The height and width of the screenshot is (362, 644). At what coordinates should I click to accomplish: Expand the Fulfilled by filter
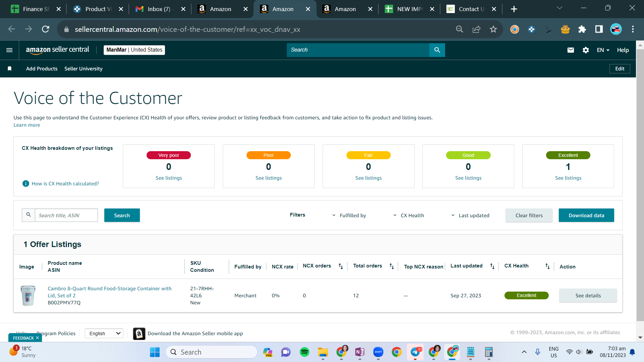click(x=349, y=216)
